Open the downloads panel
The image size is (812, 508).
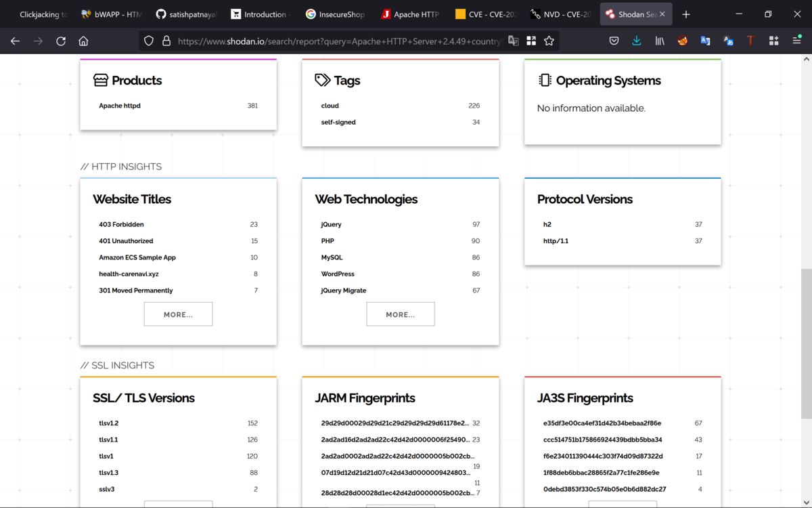click(637, 41)
